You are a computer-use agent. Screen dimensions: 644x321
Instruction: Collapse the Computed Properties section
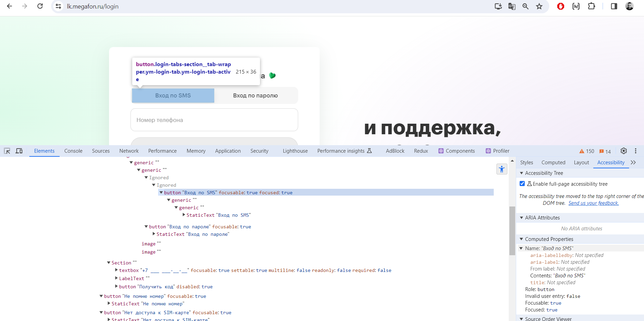click(521, 239)
